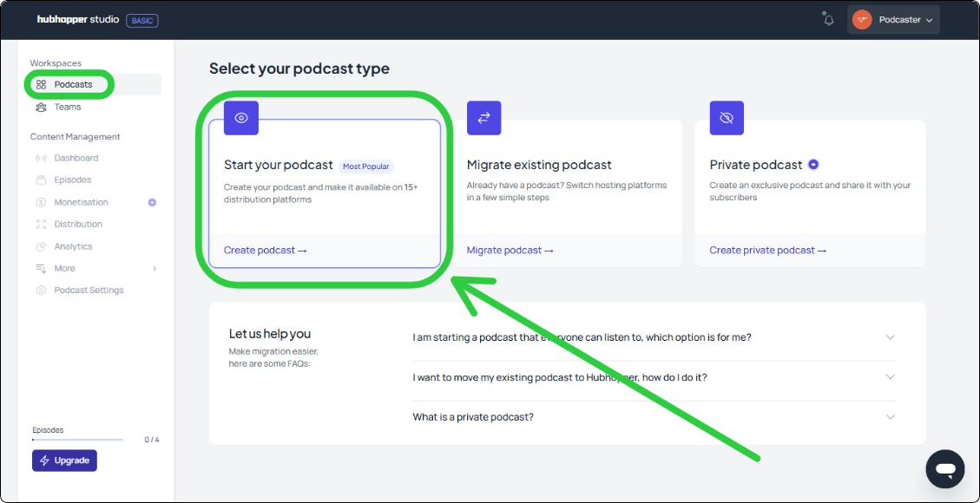Viewport: 980px width, 503px height.
Task: Click the Teams people icon
Action: [42, 107]
